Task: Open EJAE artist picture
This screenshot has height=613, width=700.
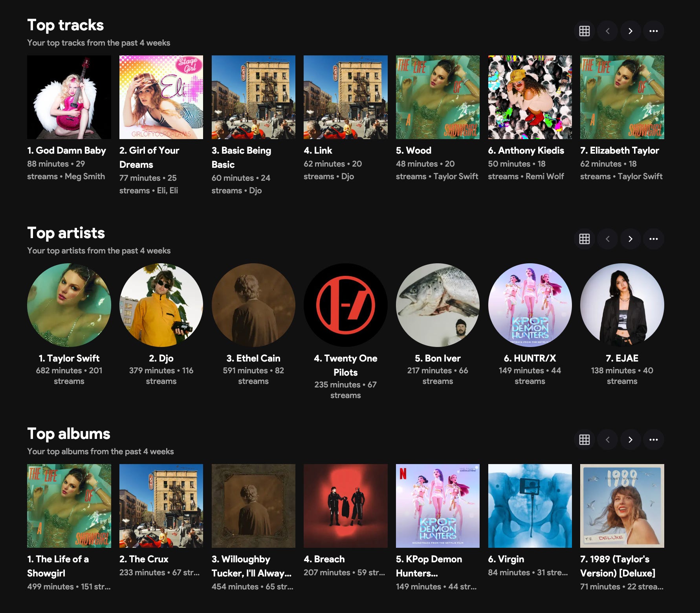Action: tap(622, 305)
